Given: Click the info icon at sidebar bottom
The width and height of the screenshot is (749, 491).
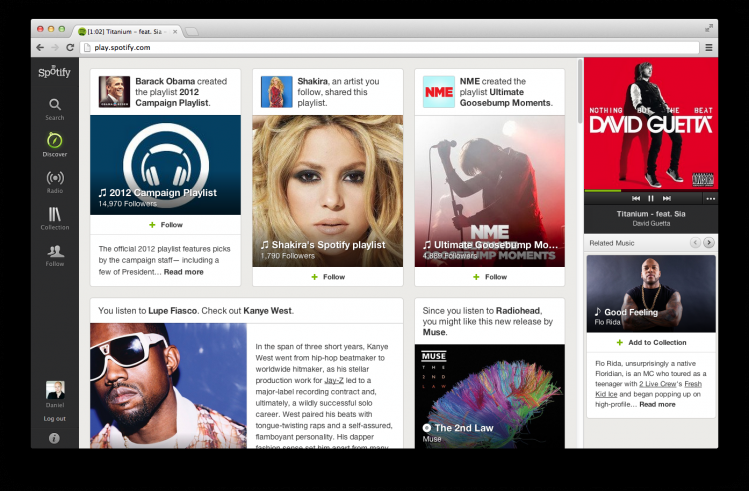Looking at the screenshot, I should (x=54, y=438).
